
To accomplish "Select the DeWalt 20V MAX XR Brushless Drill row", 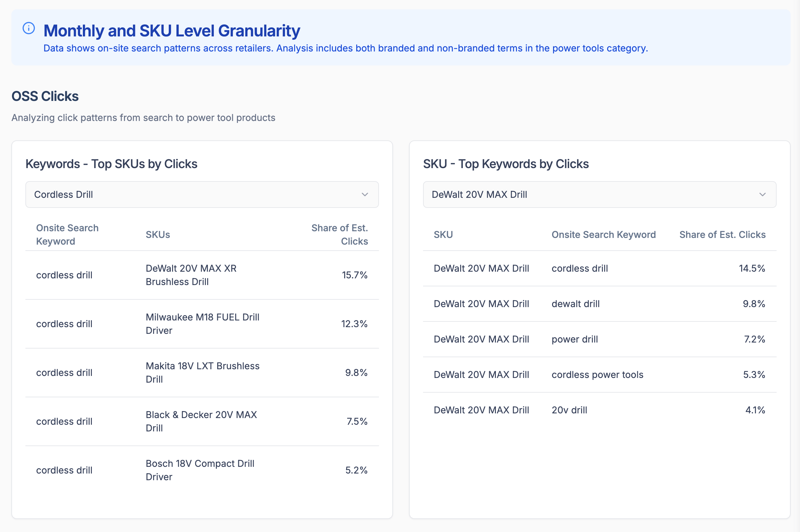I will 191,275.
